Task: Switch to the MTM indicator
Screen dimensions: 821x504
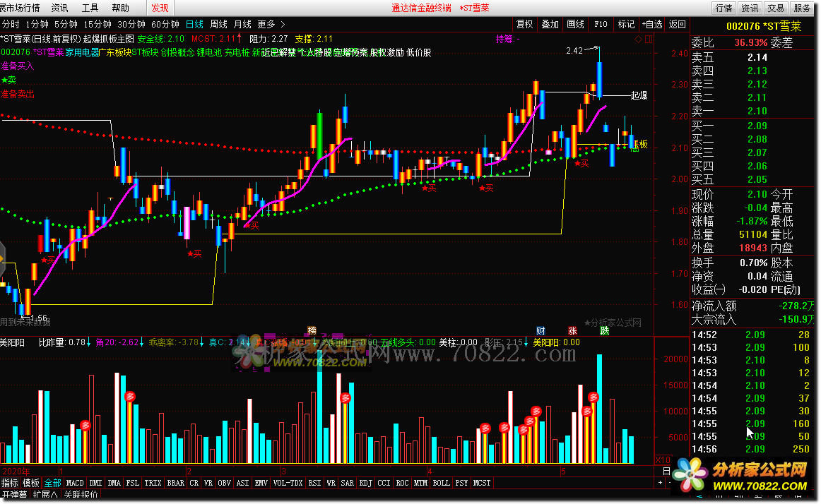Action: pyautogui.click(x=420, y=483)
